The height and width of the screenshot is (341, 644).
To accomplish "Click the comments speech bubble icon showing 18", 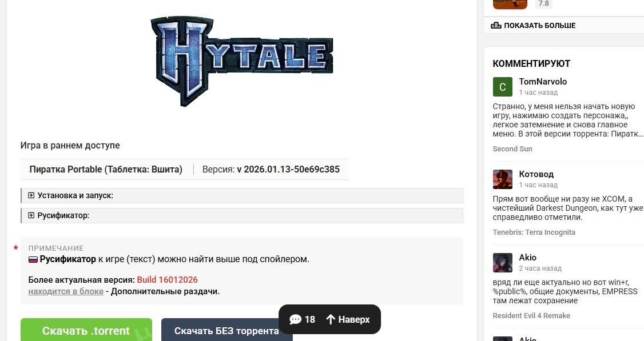I will tap(295, 319).
